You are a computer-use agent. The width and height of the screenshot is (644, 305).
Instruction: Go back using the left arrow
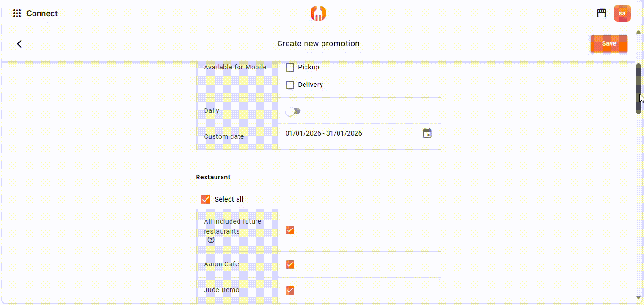19,44
